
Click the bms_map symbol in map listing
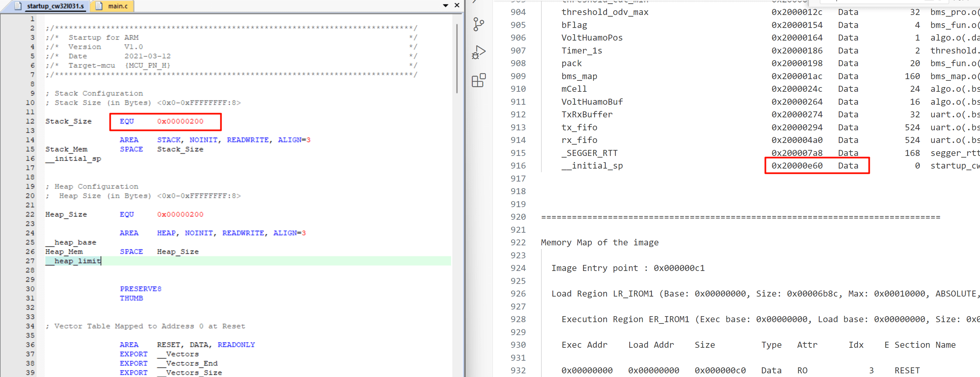click(579, 76)
